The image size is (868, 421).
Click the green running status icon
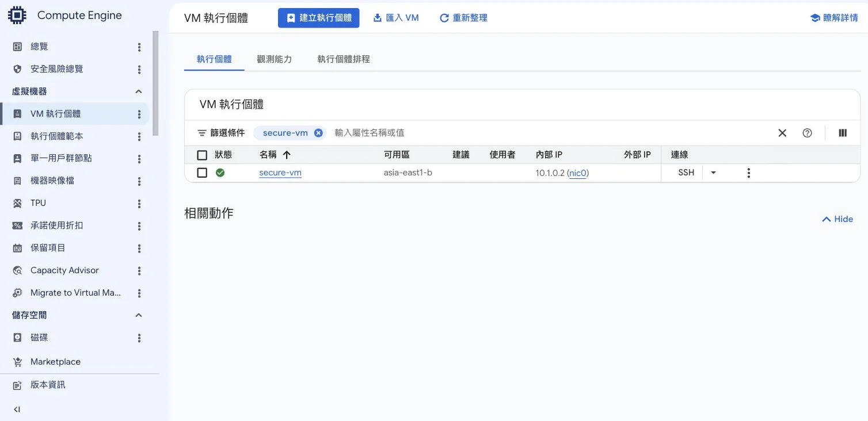(220, 173)
